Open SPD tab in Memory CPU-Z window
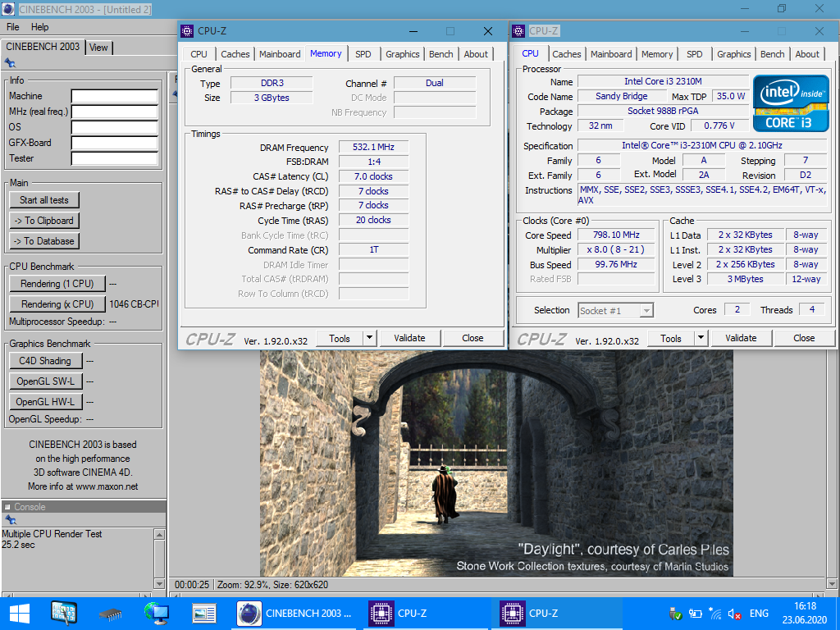The width and height of the screenshot is (840, 630). click(x=363, y=54)
